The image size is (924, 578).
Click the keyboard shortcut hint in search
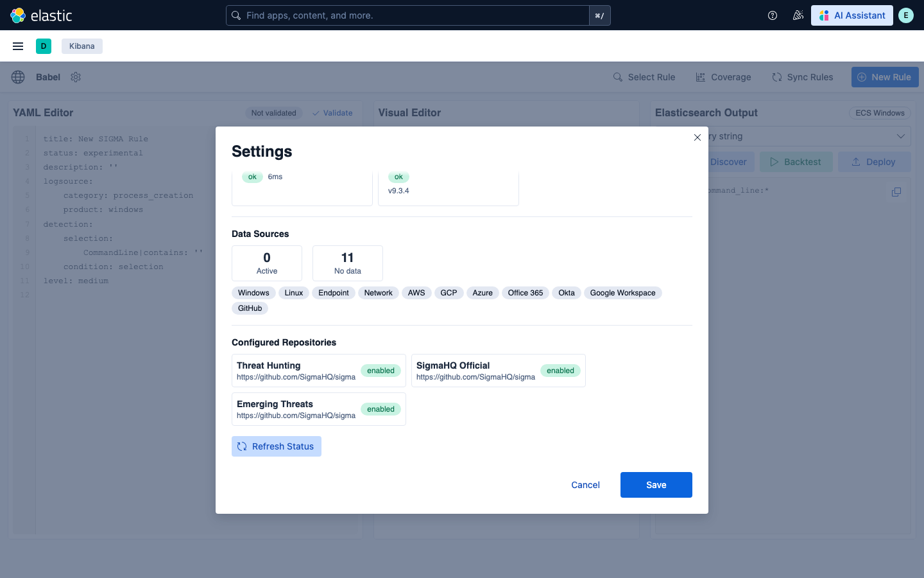click(599, 15)
